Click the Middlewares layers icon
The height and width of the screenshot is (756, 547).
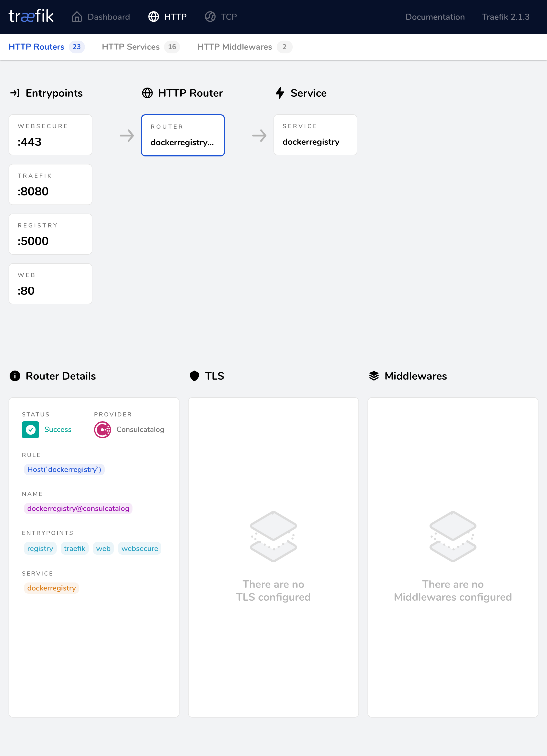374,376
